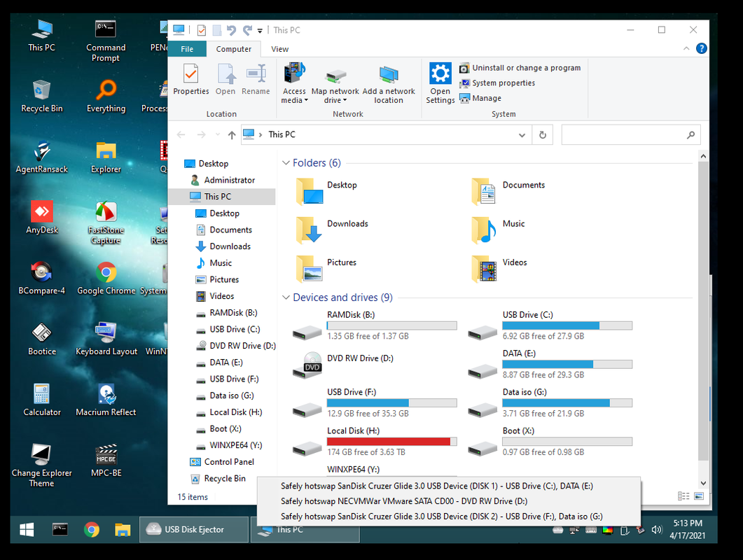Select DATA (E:) drive in main pane
Viewport: 743px width, 560px height.
pos(550,364)
